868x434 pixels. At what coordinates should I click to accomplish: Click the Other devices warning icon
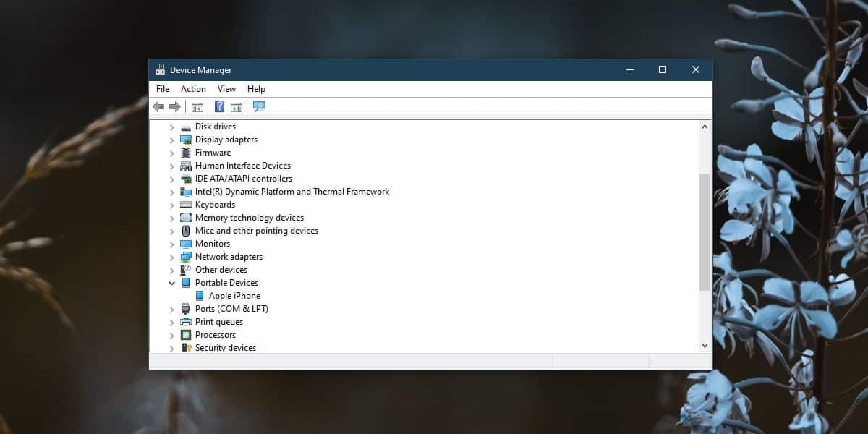[x=186, y=270]
